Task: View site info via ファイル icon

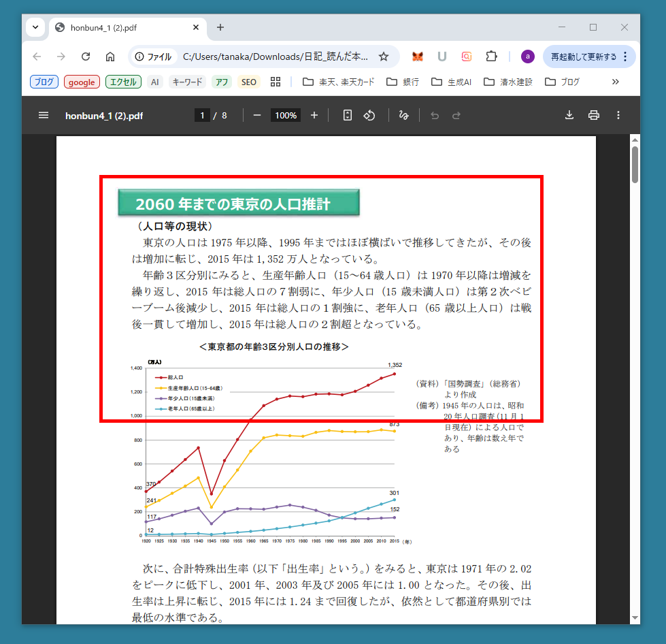Action: pyautogui.click(x=153, y=57)
